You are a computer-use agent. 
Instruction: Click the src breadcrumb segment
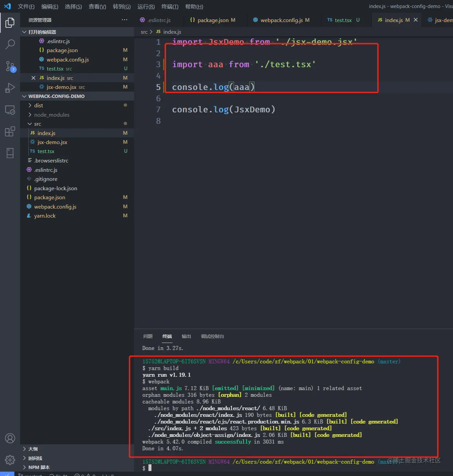coord(144,32)
